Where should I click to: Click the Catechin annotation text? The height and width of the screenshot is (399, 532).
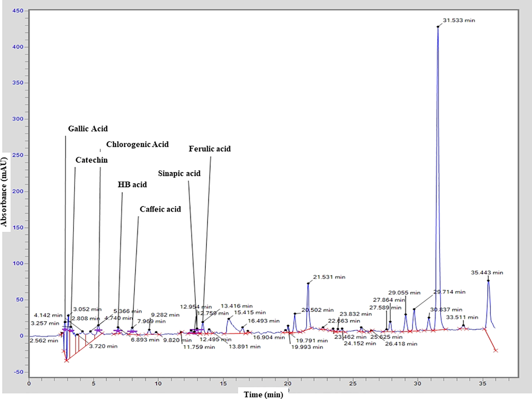91,160
